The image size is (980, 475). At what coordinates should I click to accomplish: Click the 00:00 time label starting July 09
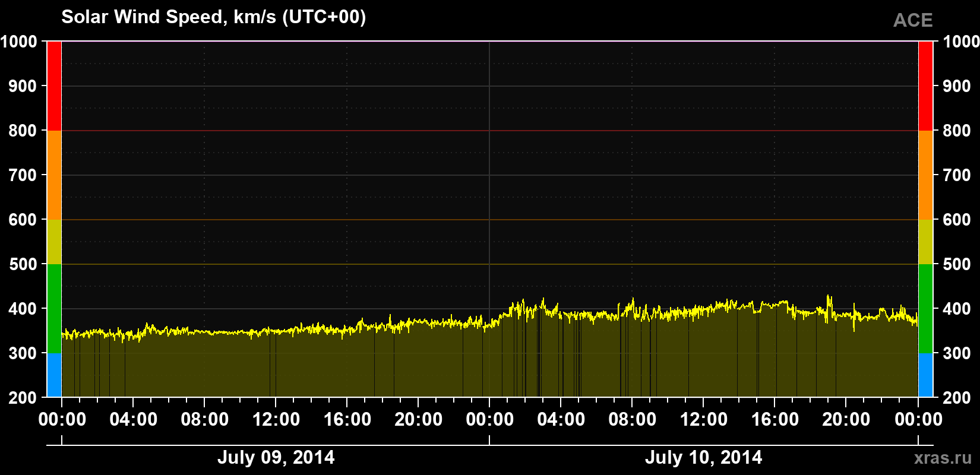pos(62,420)
